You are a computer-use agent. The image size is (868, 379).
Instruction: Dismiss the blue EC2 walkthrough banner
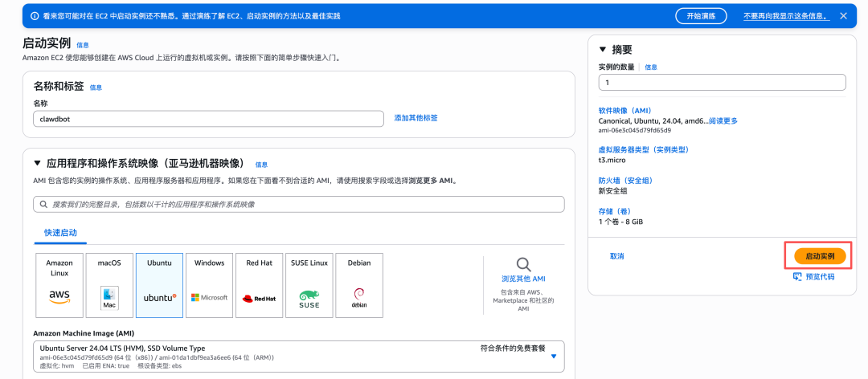(x=843, y=16)
